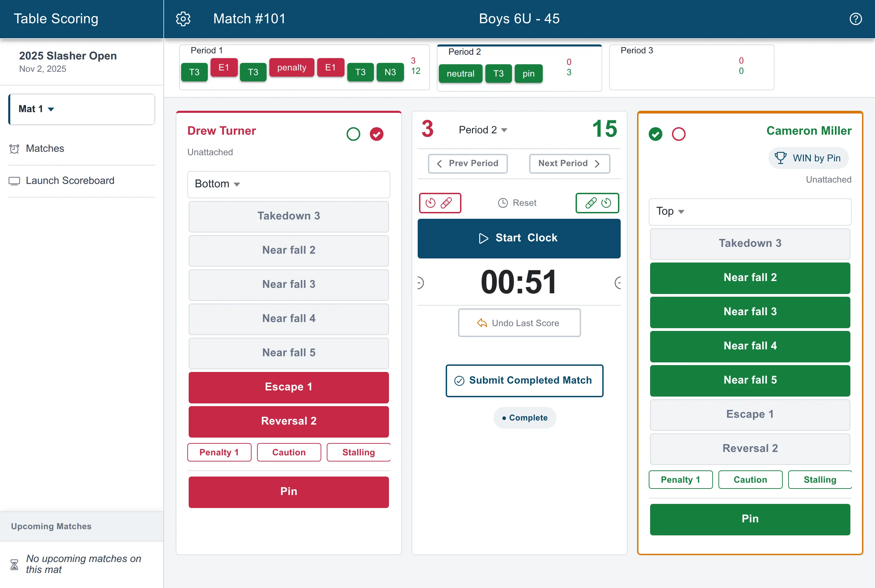This screenshot has width=875, height=588.
Task: Select Cameron Miller's total score 15
Action: pyautogui.click(x=604, y=129)
